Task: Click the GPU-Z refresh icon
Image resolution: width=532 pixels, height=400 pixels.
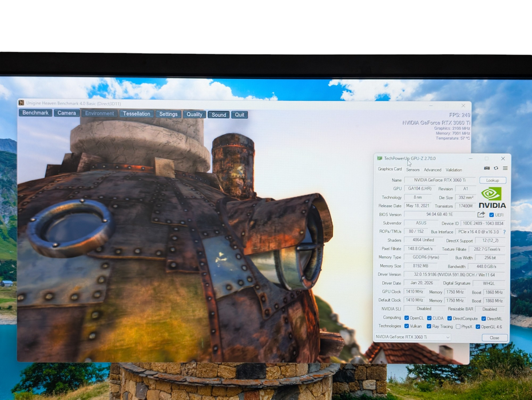Action: (496, 168)
